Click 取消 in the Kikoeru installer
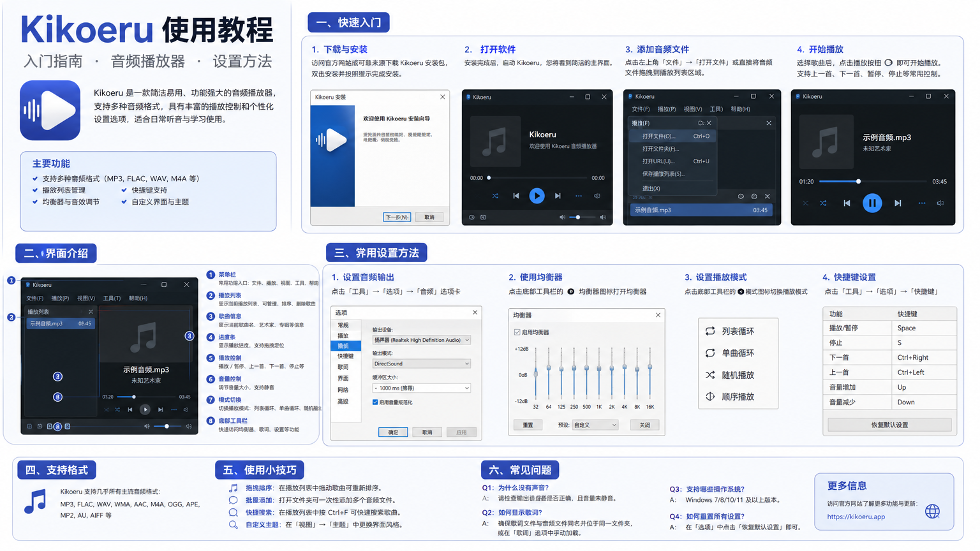Screen dimensions: 980x551 (429, 217)
